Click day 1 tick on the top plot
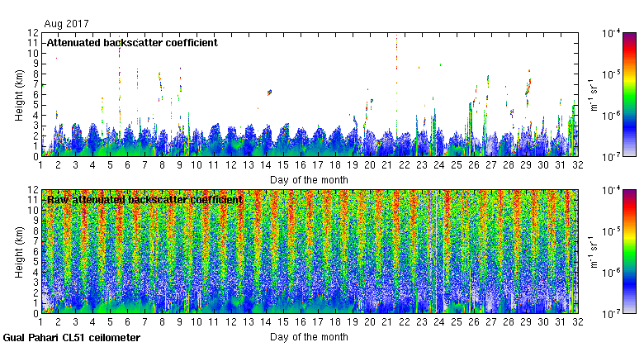This screenshot has height=347, width=644. [41, 165]
